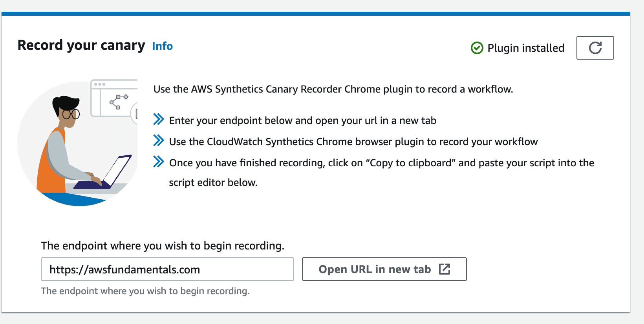Click the Enter your endpoint step text

(x=303, y=120)
